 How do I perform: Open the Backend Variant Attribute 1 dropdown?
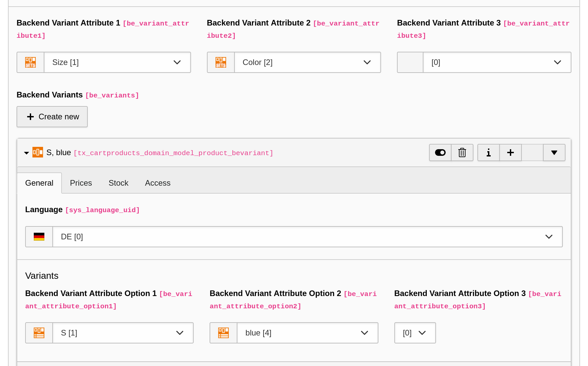click(117, 62)
